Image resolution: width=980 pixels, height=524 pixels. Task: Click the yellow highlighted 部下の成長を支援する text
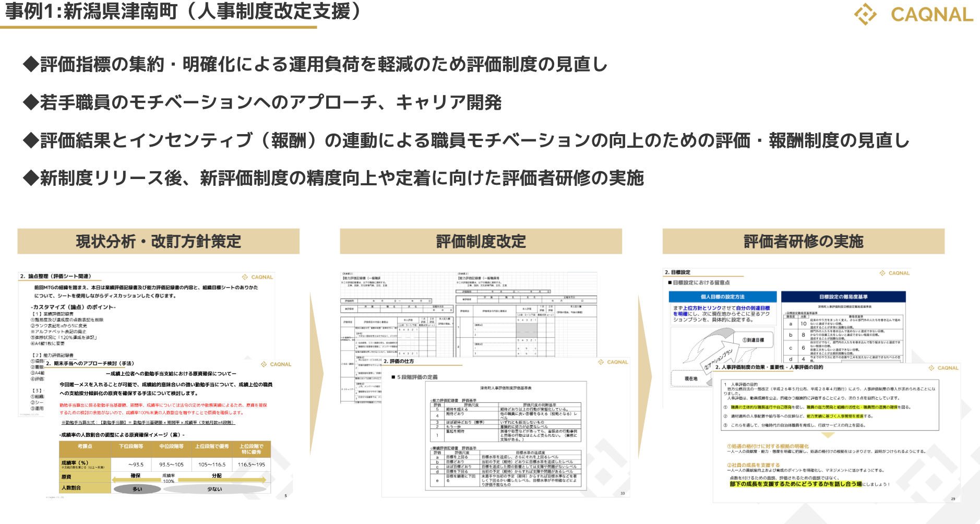pyautogui.click(x=795, y=484)
